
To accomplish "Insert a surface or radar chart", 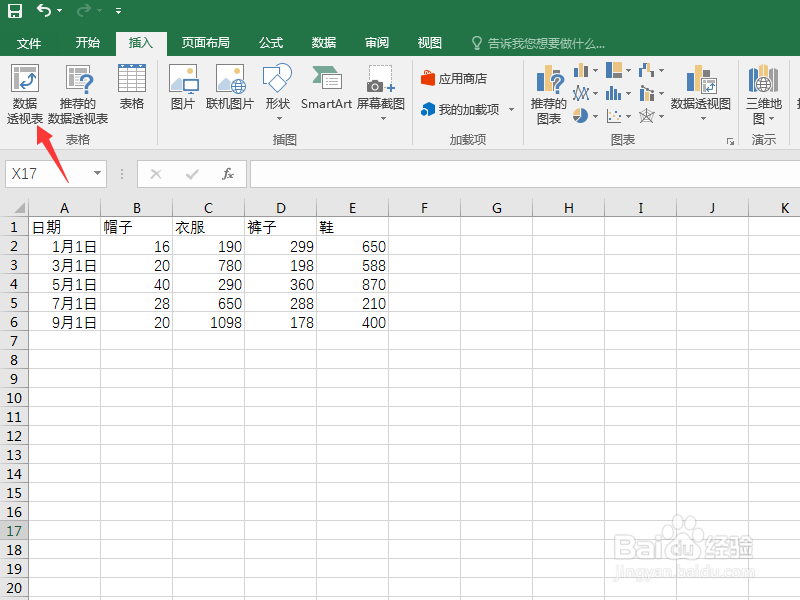I will click(652, 116).
